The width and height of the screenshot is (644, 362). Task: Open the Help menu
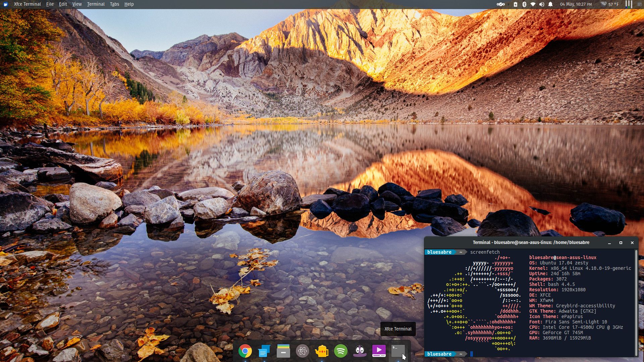tap(129, 4)
